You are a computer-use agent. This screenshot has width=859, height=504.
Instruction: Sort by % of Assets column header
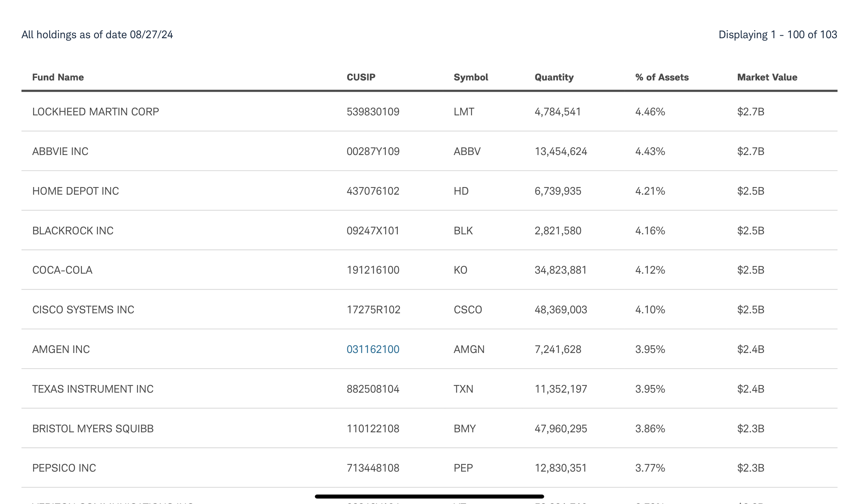(662, 77)
